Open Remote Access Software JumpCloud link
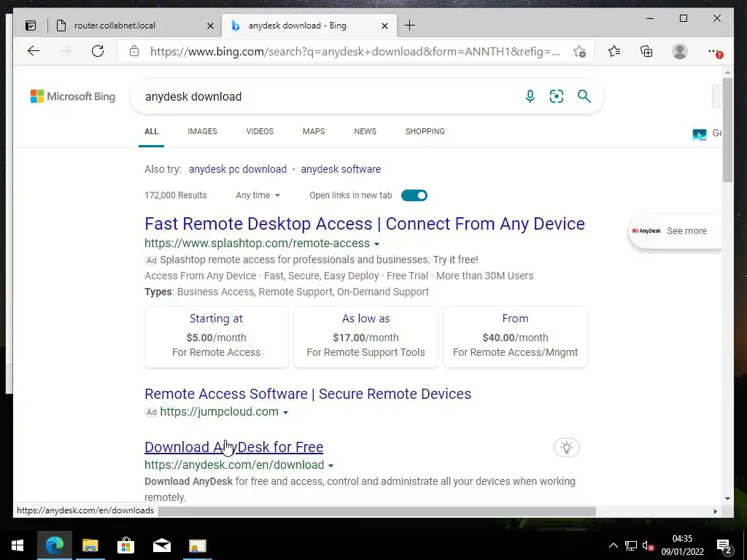Image resolution: width=747 pixels, height=560 pixels. (x=308, y=394)
